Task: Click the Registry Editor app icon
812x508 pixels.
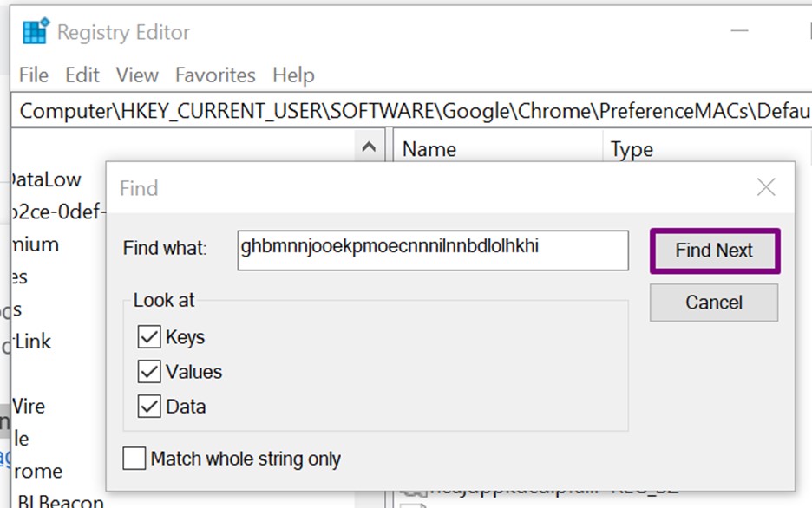Action: 36,32
